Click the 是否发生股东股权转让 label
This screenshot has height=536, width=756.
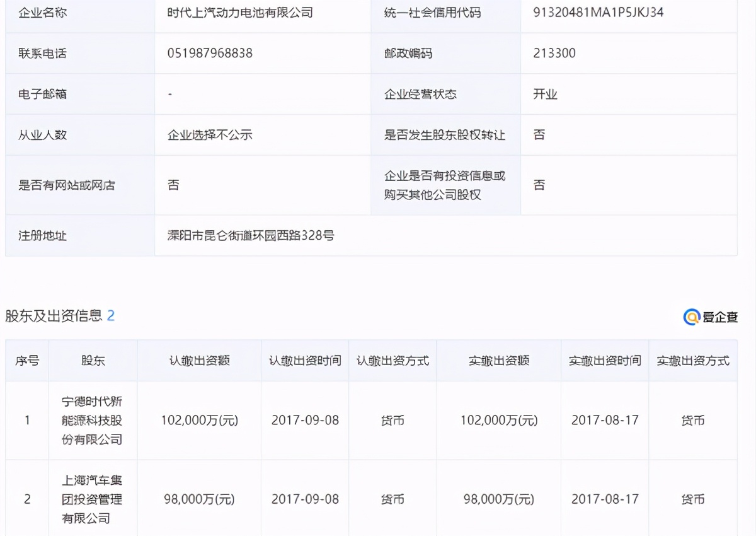click(x=445, y=135)
